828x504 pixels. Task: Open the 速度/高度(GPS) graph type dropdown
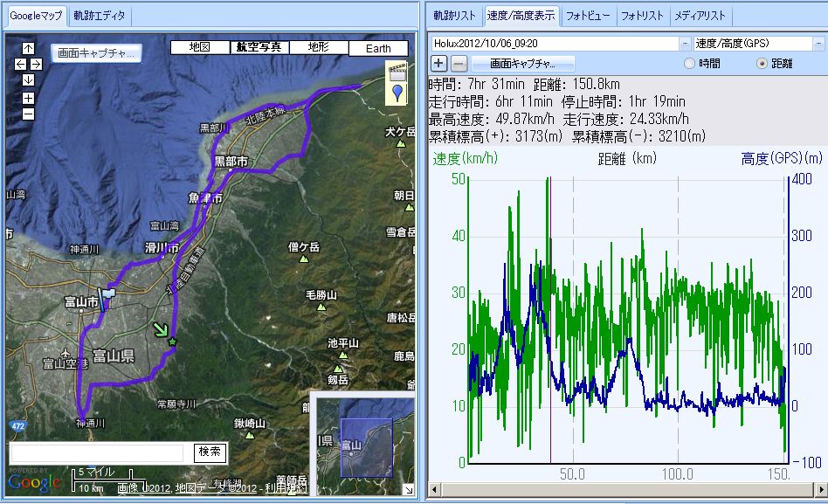pos(818,43)
